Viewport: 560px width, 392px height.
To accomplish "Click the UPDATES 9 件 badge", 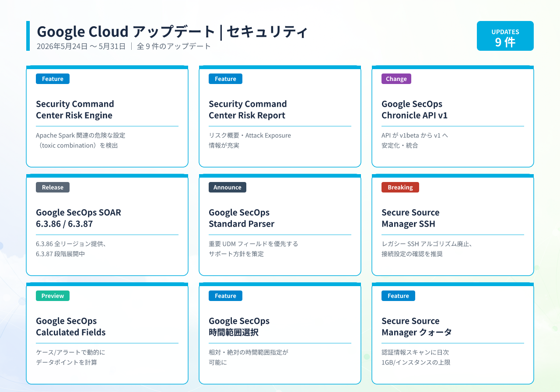I will [505, 36].
